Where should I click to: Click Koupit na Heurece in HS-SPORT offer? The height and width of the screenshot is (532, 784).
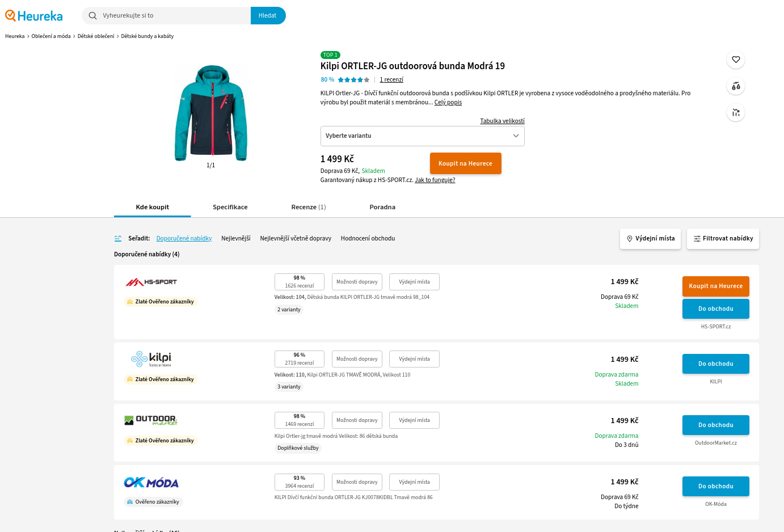tap(716, 286)
